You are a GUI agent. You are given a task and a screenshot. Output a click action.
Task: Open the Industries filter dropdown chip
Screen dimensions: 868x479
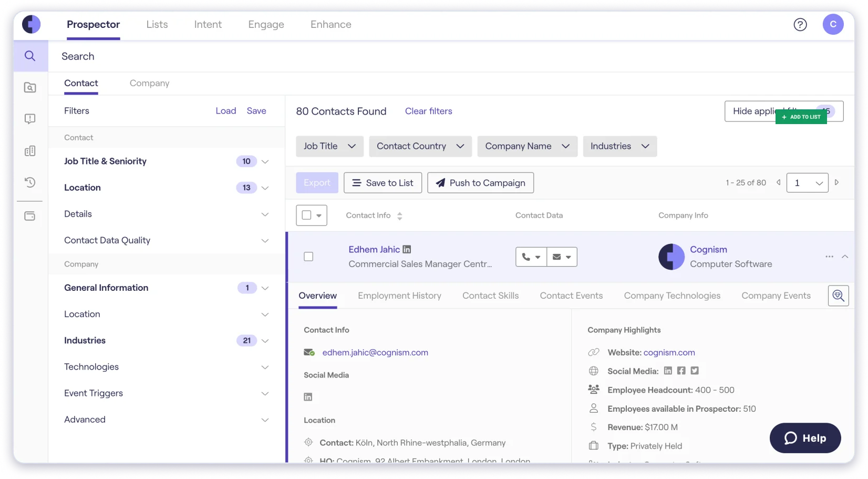point(619,146)
